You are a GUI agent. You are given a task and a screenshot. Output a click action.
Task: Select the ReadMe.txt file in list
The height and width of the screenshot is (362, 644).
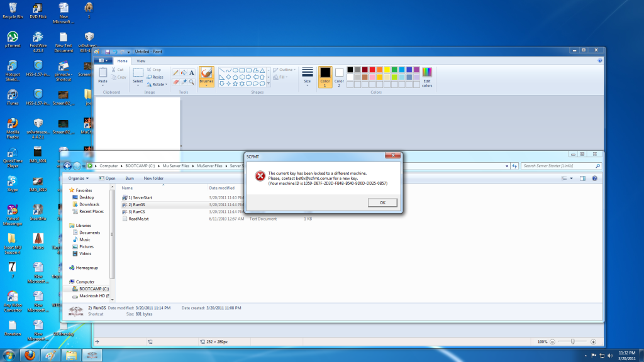(138, 219)
